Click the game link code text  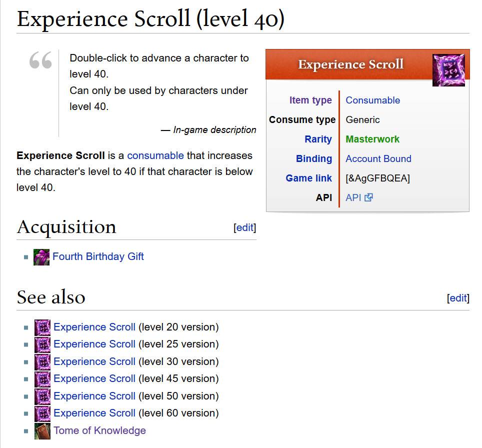coord(377,178)
